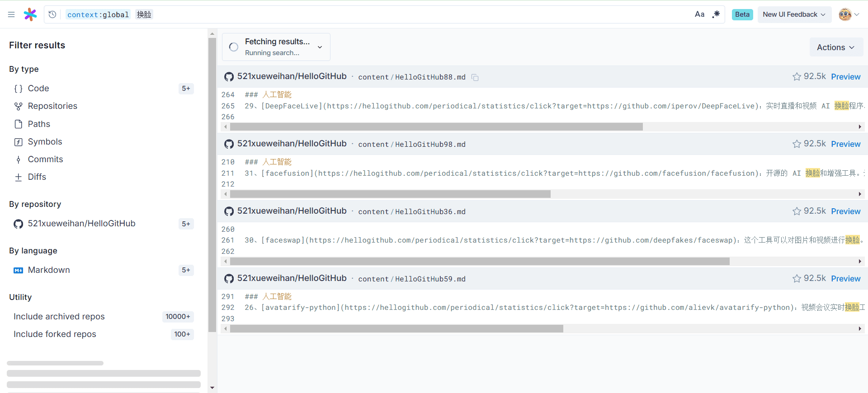
Task: Click the Symbols function icon
Action: click(18, 142)
